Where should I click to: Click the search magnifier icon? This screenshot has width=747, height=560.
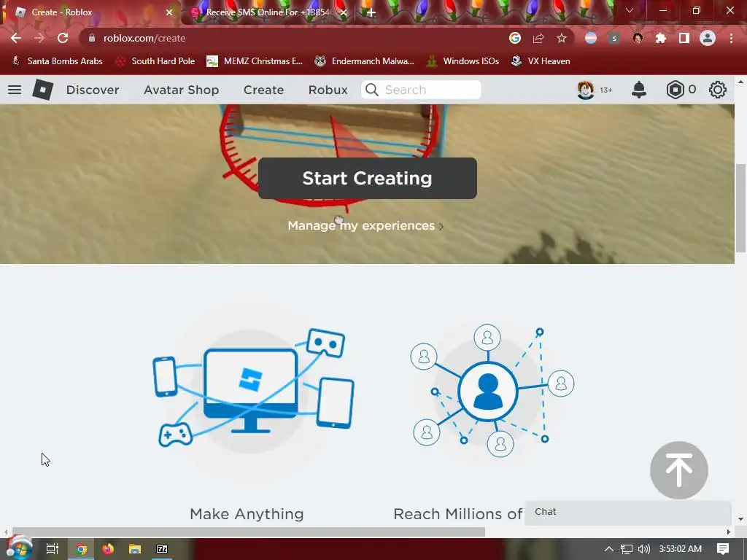(372, 90)
